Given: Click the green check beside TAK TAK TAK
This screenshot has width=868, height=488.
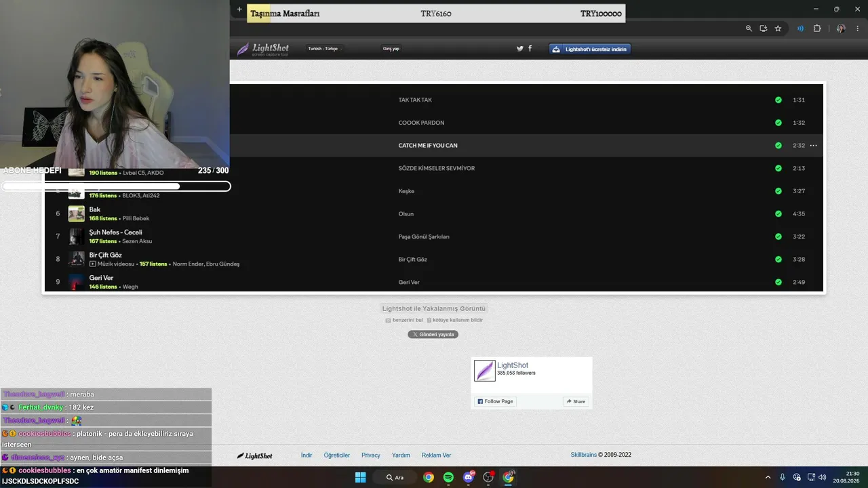Looking at the screenshot, I should (x=778, y=100).
